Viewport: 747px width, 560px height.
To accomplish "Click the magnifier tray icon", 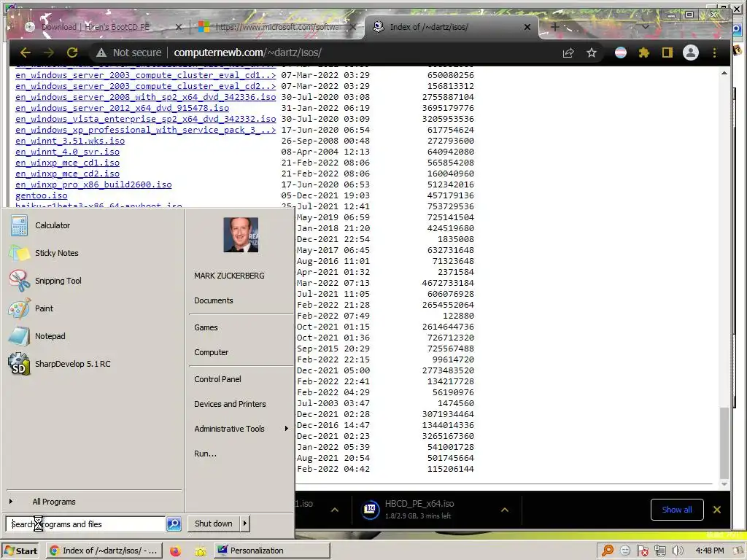I will 608,551.
